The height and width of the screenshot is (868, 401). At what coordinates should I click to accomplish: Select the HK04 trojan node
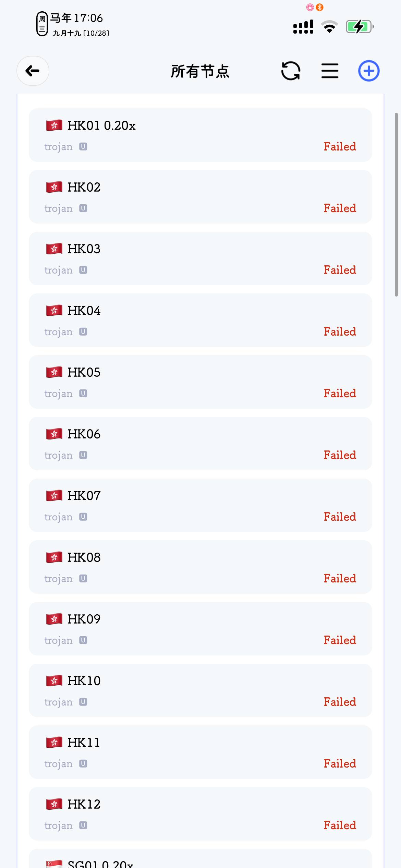200,320
